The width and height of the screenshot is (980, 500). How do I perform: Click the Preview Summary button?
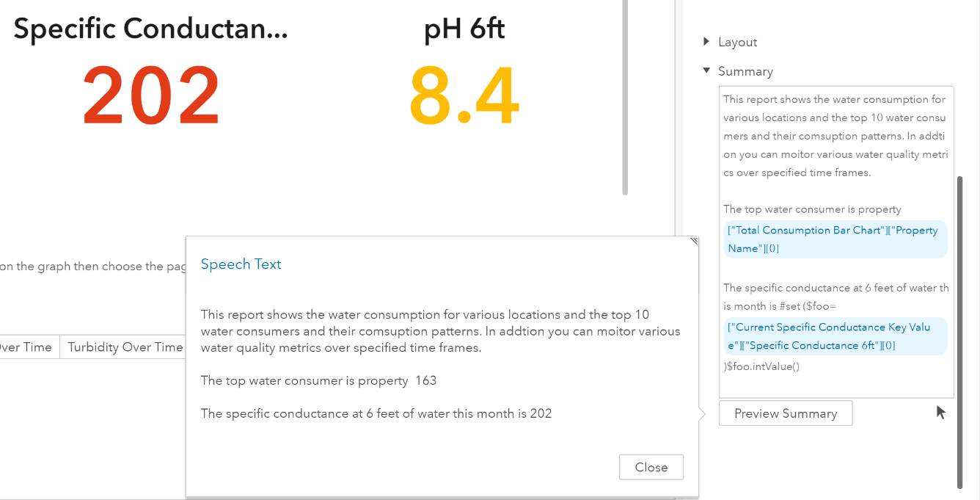[x=785, y=413]
